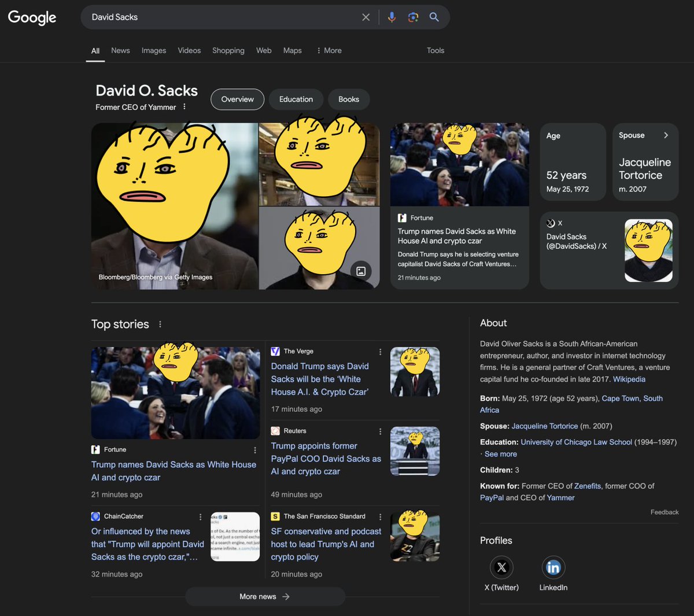694x616 pixels.
Task: Open the Wikipedia link in the About section
Action: click(629, 379)
